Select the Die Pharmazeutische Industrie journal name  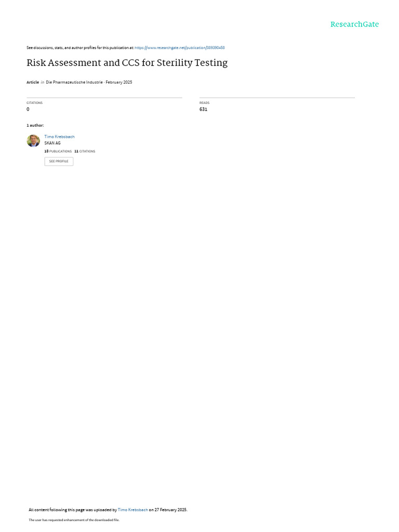[74, 82]
